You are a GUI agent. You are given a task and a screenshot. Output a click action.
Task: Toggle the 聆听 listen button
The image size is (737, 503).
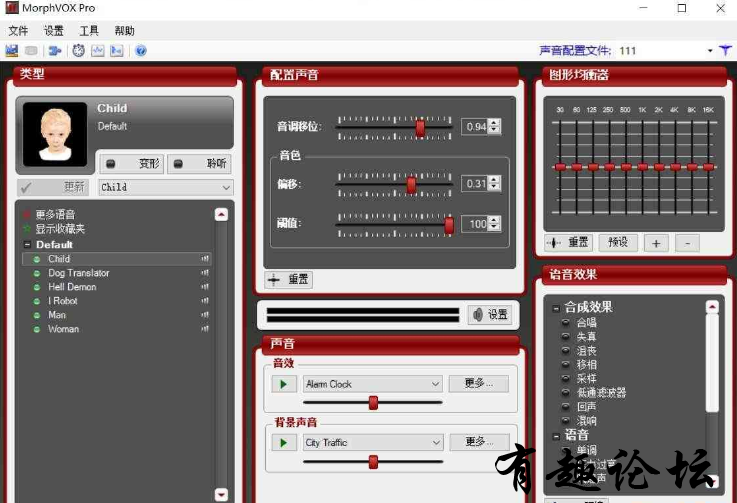tap(200, 164)
